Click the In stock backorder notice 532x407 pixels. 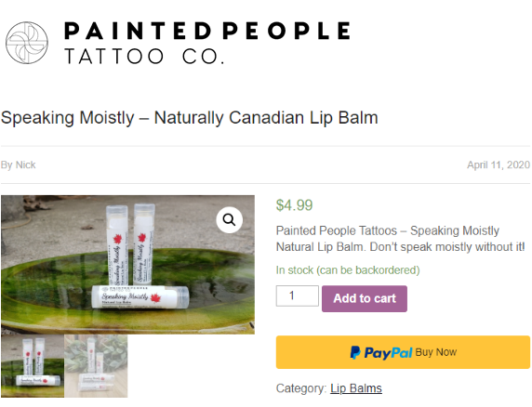click(348, 270)
